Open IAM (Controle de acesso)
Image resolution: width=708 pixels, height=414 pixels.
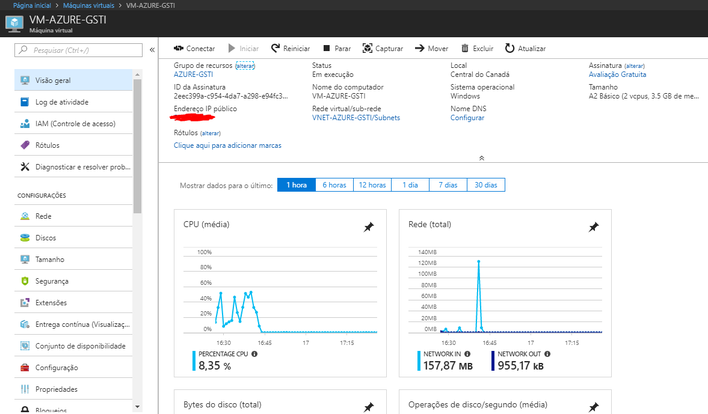point(73,124)
